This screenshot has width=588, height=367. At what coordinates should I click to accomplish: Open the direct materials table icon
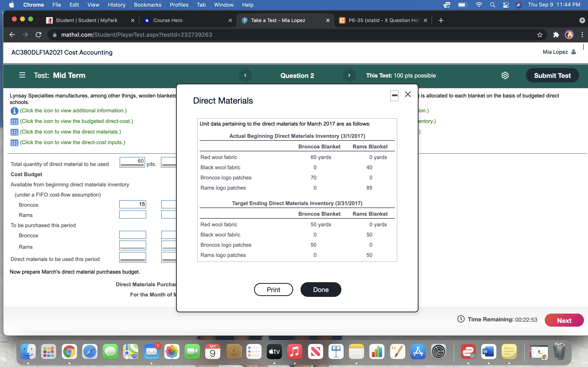pos(14,132)
